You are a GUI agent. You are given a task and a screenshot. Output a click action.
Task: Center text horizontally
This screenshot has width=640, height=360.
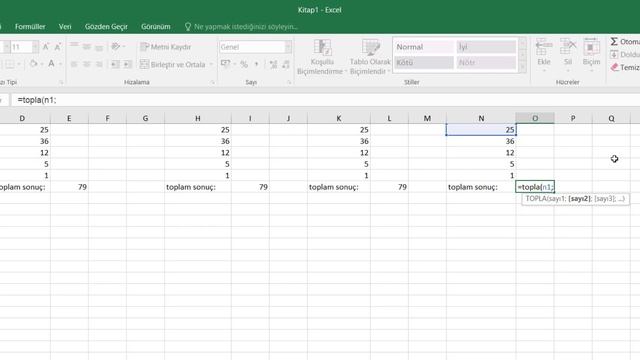tap(87, 64)
